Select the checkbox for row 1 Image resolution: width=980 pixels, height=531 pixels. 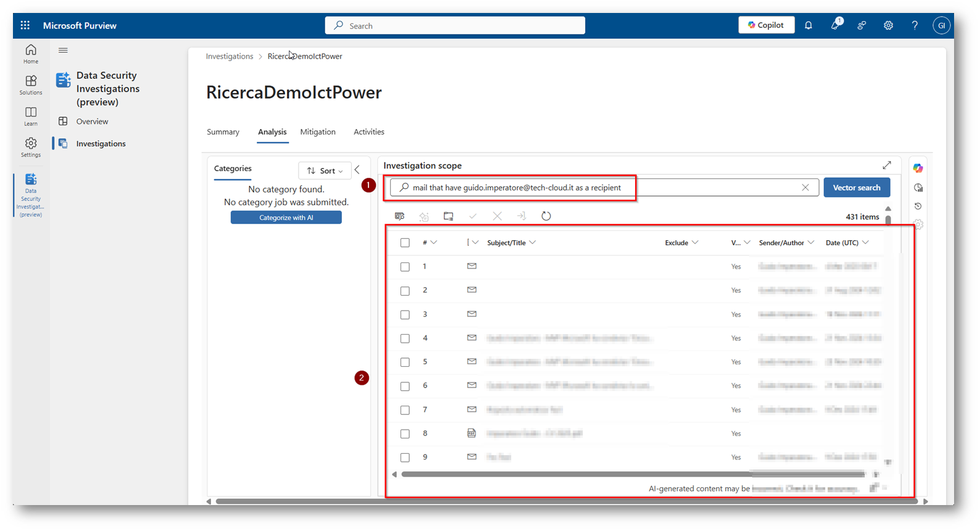[405, 267]
